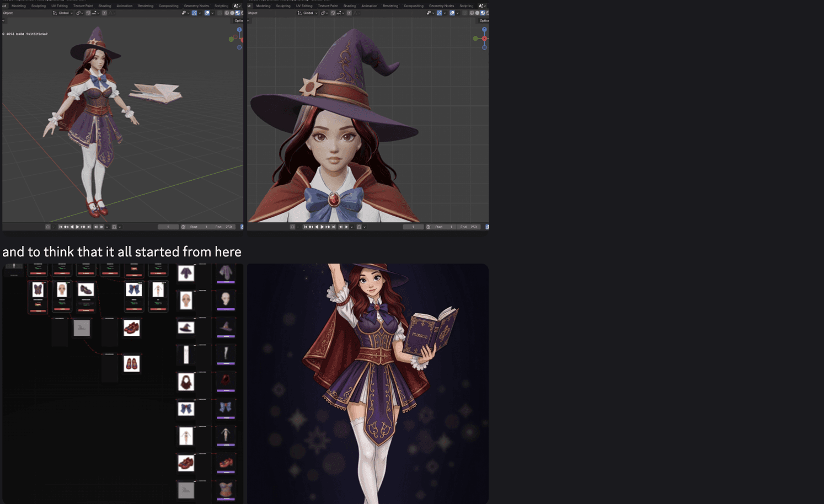Open the overlays options arrow in left viewport

click(212, 13)
